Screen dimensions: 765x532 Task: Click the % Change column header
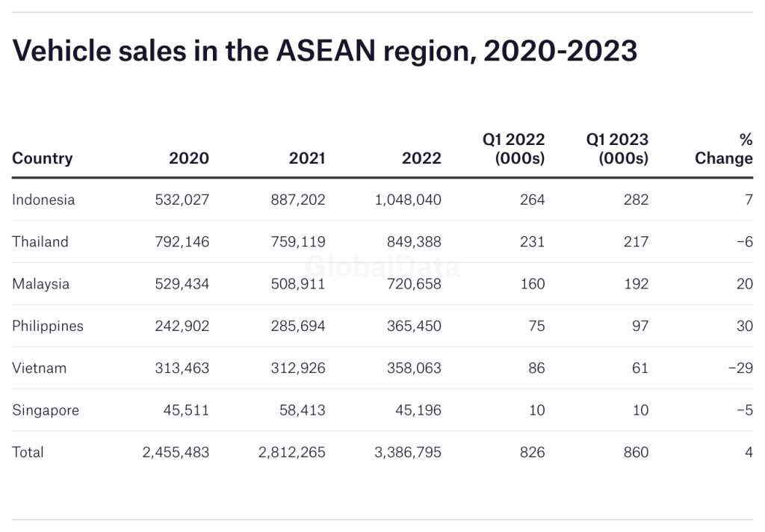[x=723, y=149]
